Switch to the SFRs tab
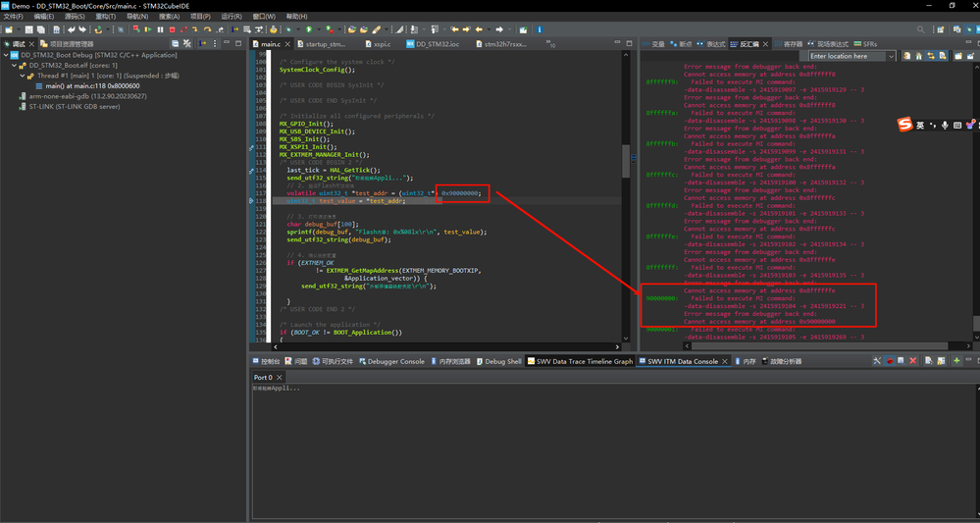Image resolution: width=980 pixels, height=523 pixels. [865, 44]
